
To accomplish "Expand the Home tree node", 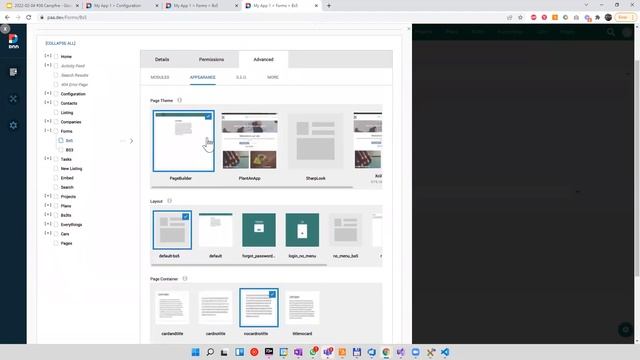I will (48, 56).
